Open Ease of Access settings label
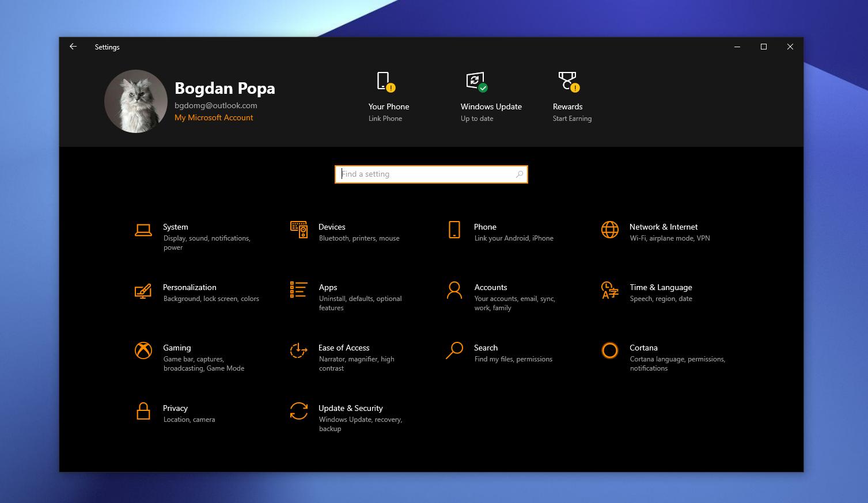The width and height of the screenshot is (868, 503). click(x=344, y=348)
